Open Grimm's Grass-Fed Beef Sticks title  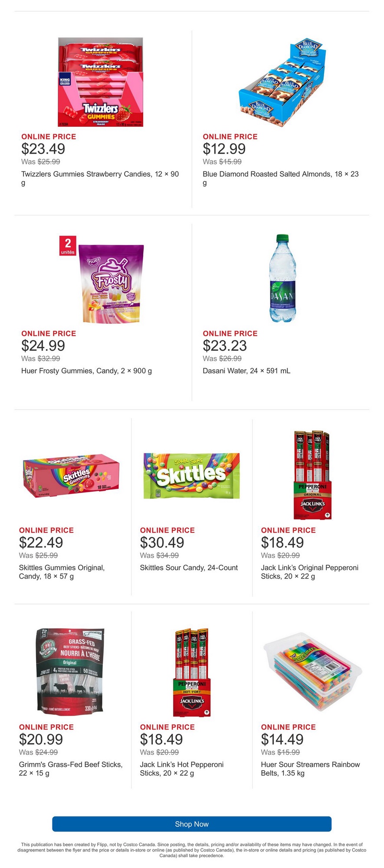pos(71,764)
